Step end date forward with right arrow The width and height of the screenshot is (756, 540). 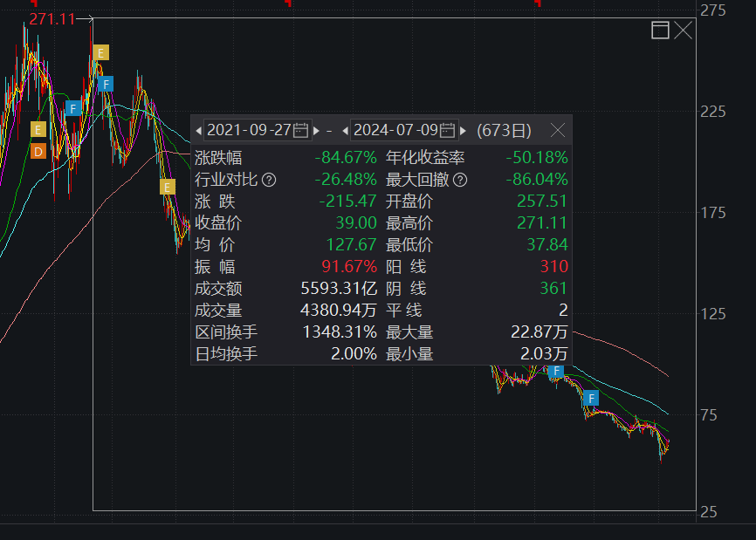click(463, 131)
